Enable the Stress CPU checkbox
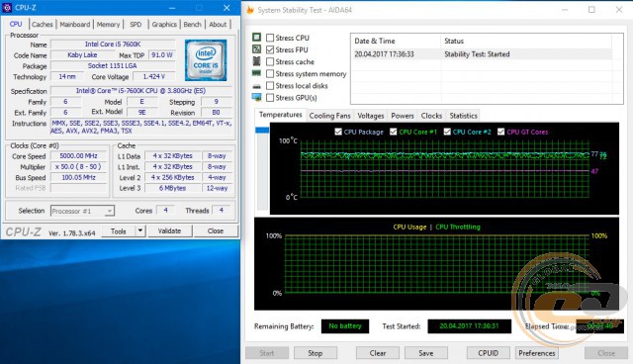This screenshot has width=633, height=364. point(270,38)
